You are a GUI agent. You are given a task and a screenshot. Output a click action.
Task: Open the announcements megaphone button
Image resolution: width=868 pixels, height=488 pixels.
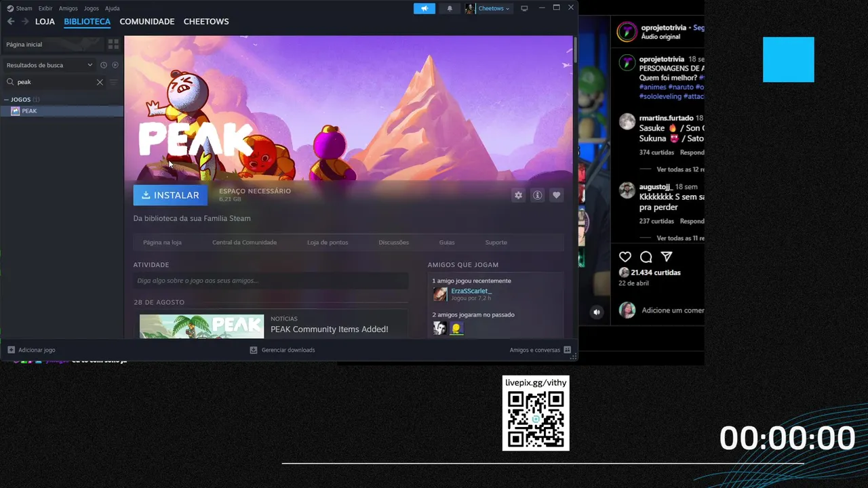[x=425, y=8]
